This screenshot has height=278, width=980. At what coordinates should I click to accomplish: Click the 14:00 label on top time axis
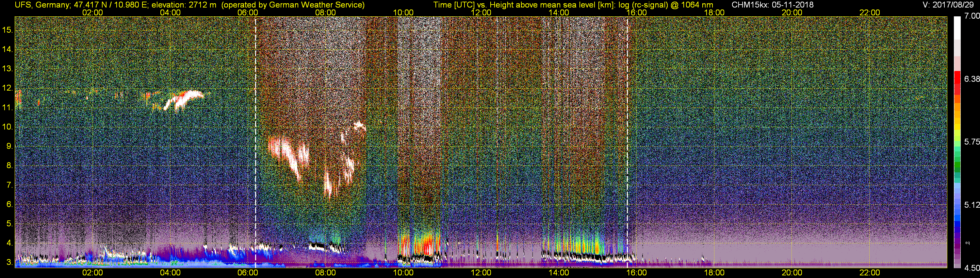(559, 12)
